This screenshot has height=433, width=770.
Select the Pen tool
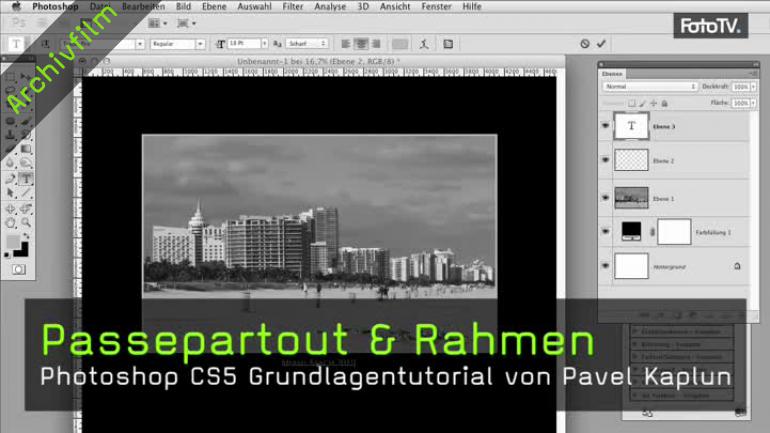click(10, 178)
